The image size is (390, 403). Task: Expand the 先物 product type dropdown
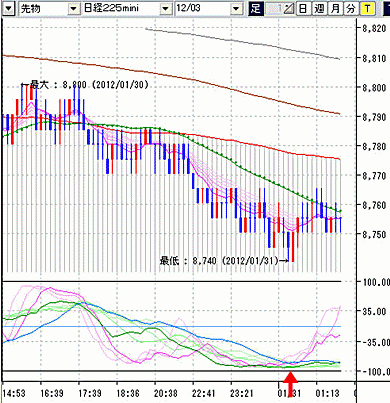pyautogui.click(x=73, y=9)
